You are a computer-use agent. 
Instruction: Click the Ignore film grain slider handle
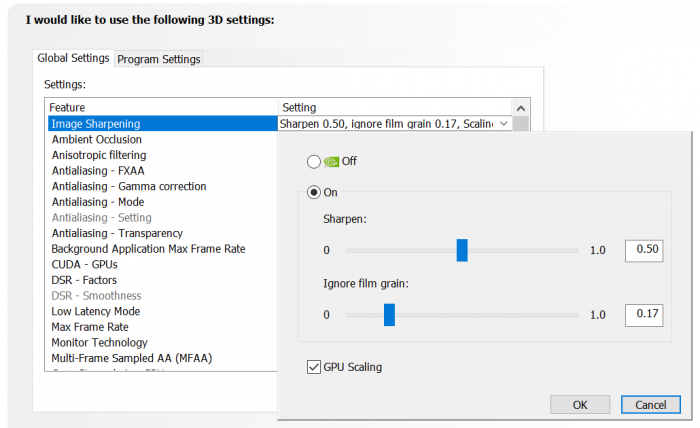[x=389, y=315]
